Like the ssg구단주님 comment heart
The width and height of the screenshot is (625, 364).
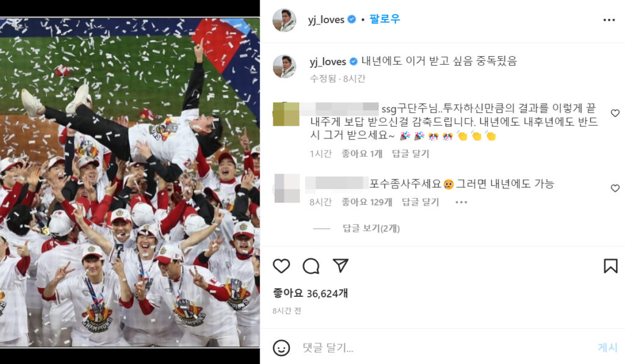[615, 113]
